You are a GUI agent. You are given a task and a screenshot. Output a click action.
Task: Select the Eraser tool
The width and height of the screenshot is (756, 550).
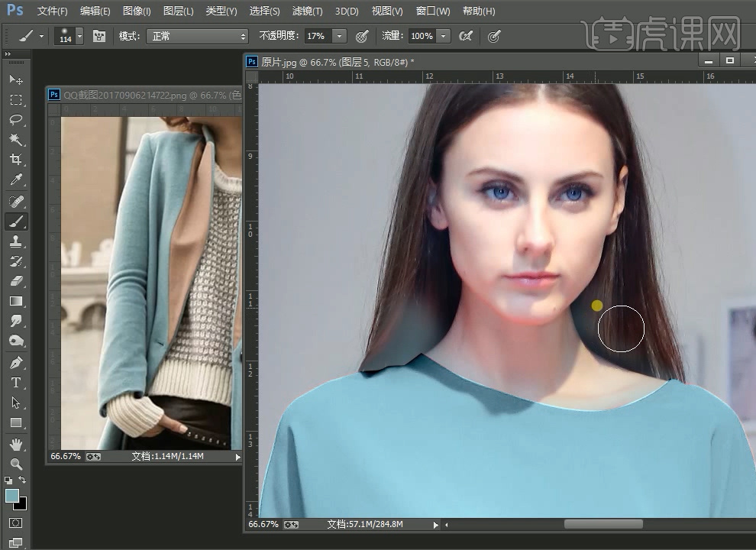[15, 281]
